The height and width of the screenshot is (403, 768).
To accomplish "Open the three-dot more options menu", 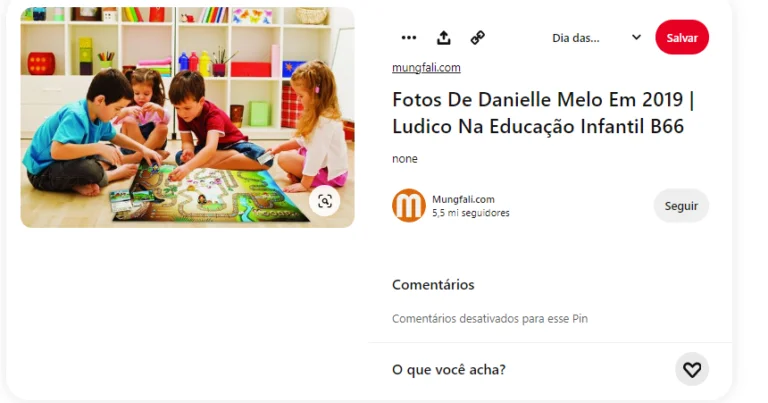I will [x=408, y=38].
